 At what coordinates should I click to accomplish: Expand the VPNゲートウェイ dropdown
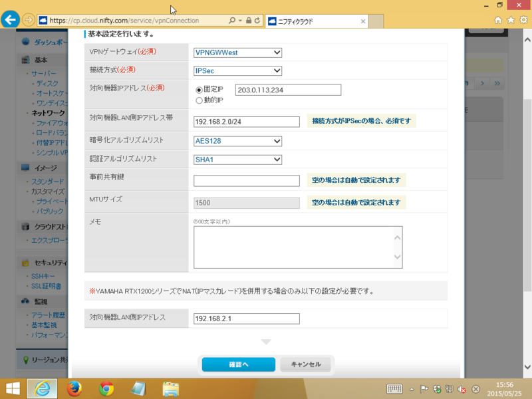(237, 53)
